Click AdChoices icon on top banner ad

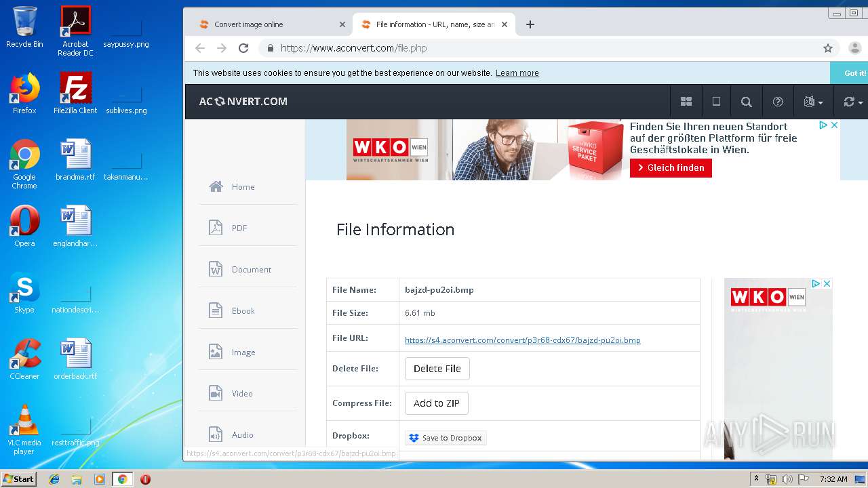(823, 125)
